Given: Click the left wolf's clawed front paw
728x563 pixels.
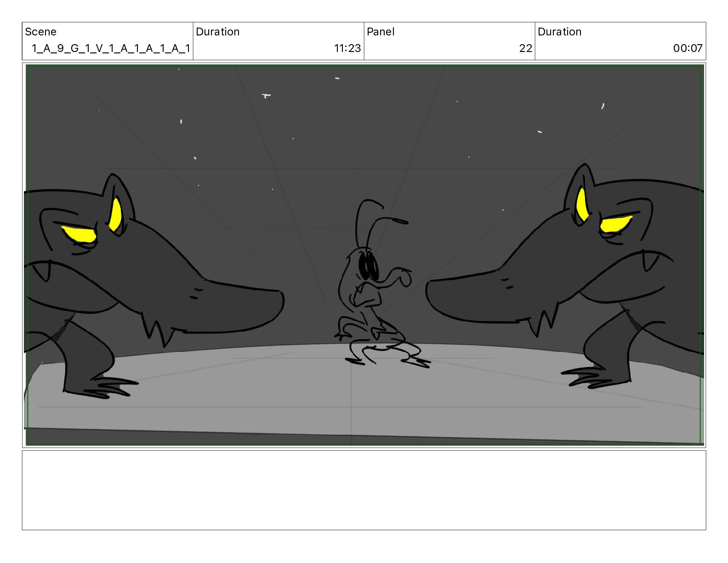Looking at the screenshot, I should point(102,385).
